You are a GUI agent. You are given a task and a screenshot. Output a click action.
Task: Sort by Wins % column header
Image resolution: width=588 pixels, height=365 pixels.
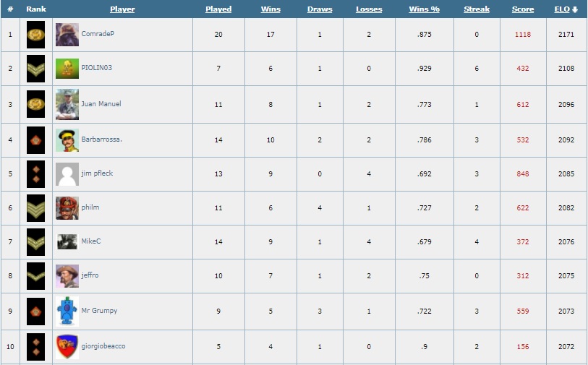(x=424, y=9)
